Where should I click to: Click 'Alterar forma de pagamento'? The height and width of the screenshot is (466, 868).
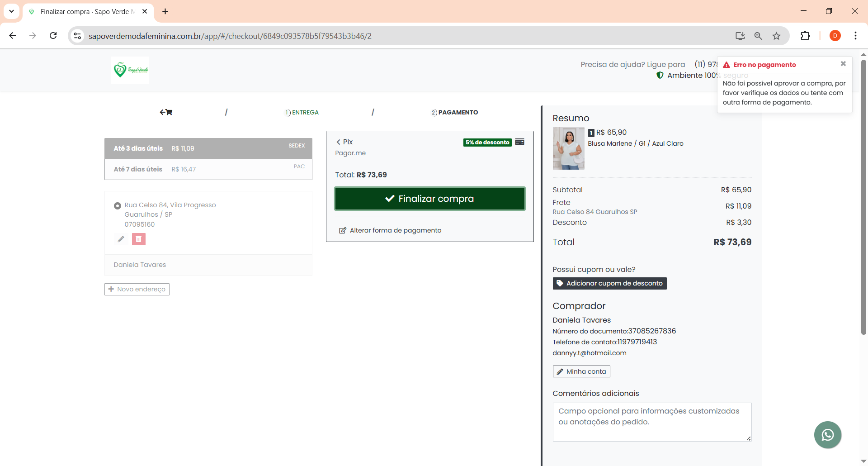390,230
